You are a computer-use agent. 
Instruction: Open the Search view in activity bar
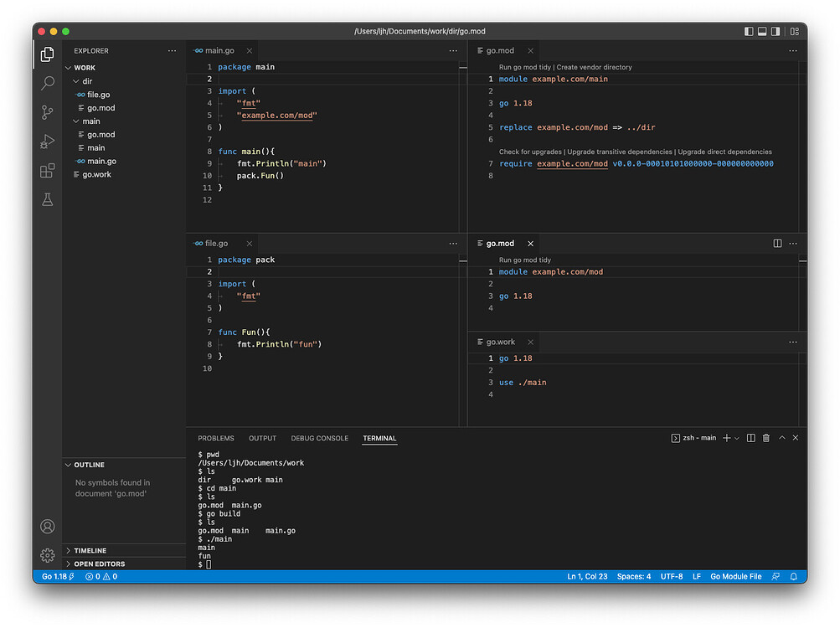pos(48,83)
